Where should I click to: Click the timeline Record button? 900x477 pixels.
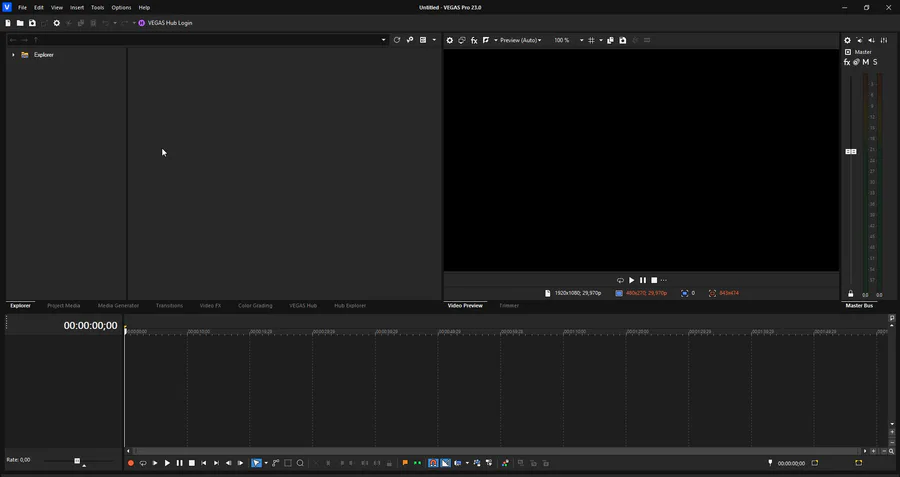click(x=131, y=463)
